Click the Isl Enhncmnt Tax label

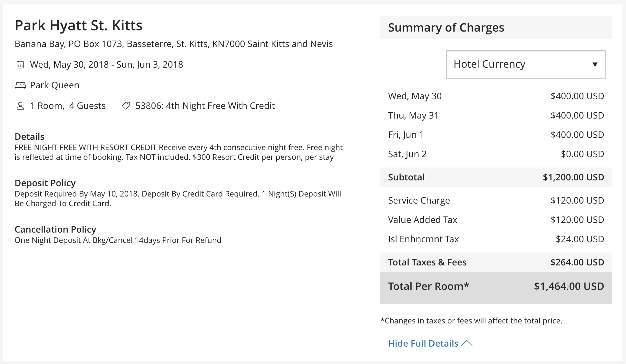(423, 239)
